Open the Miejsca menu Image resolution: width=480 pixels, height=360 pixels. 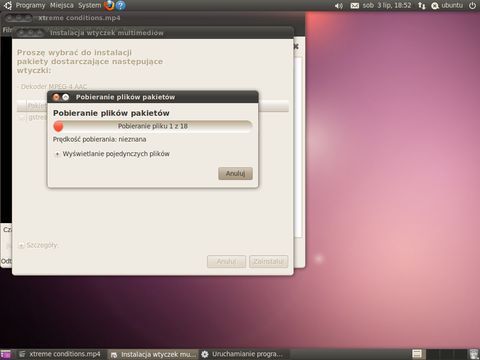62,5
